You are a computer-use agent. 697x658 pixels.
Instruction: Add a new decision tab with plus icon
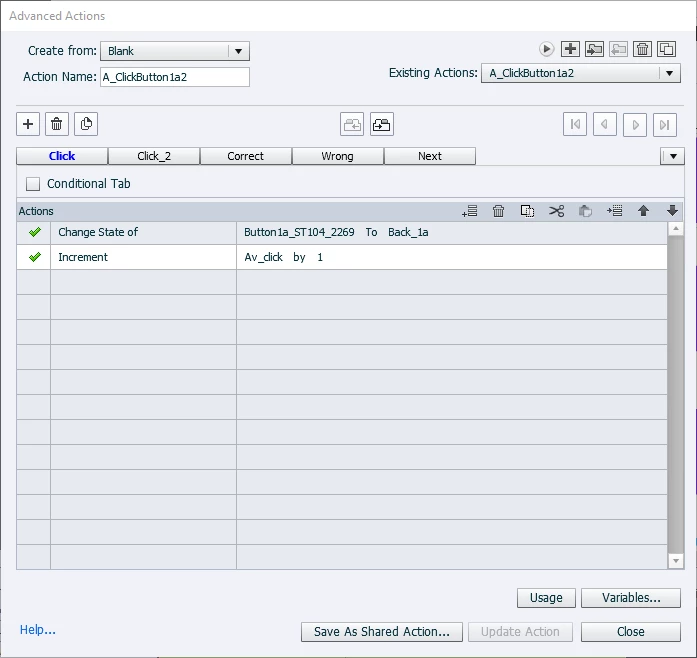click(28, 124)
